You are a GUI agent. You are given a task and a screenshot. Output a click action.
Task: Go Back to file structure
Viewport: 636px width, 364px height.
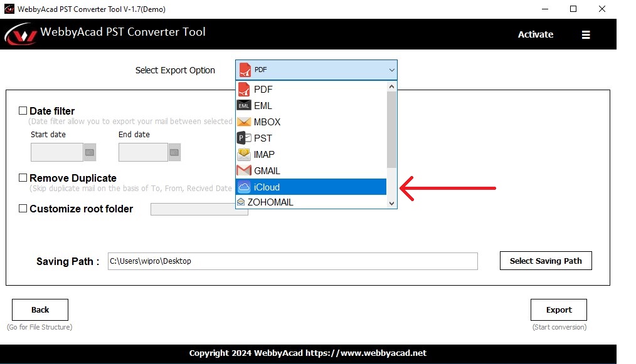[x=40, y=309]
